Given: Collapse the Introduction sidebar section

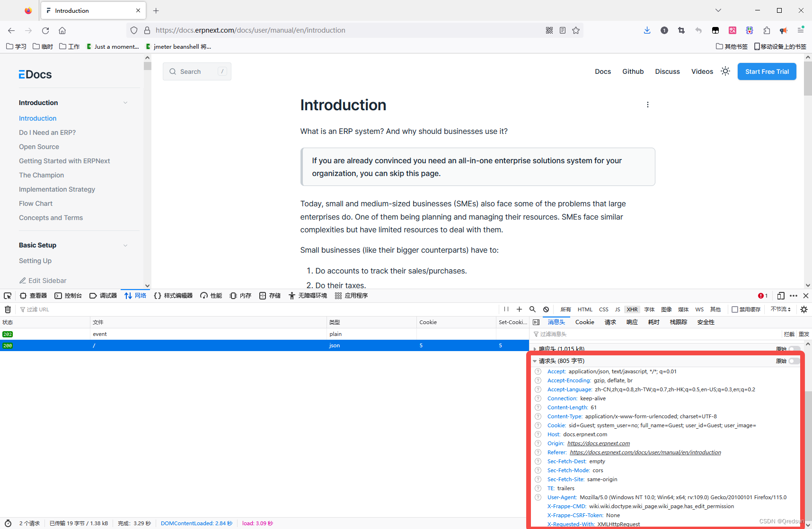Looking at the screenshot, I should click(125, 103).
